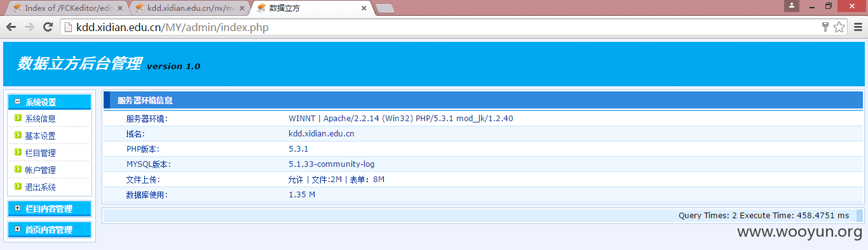The image size is (868, 250).
Task: Bookmark this page with the star icon
Action: [839, 27]
